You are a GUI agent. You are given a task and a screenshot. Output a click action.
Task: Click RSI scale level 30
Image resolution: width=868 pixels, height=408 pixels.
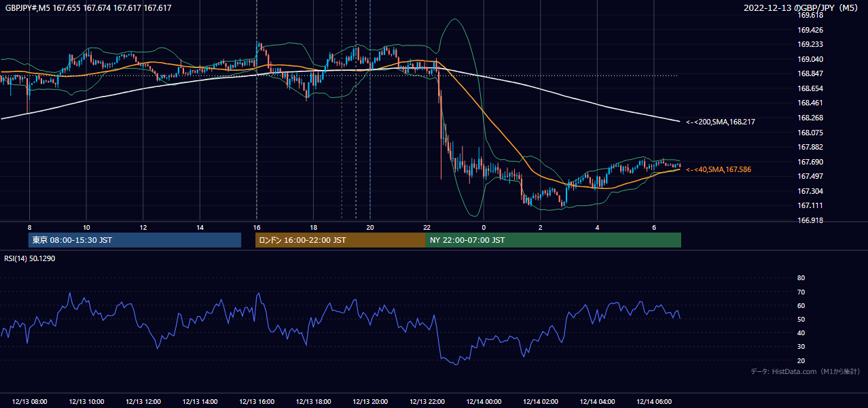(x=801, y=347)
